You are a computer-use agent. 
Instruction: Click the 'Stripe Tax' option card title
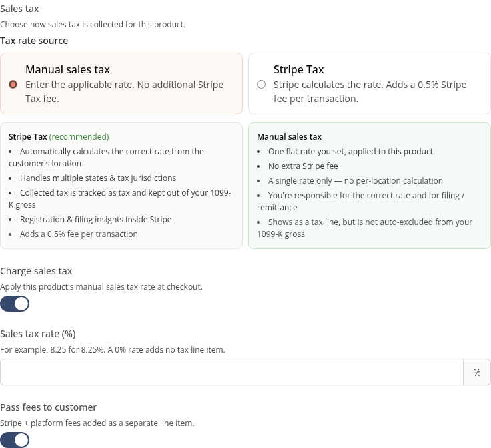pyautogui.click(x=298, y=69)
